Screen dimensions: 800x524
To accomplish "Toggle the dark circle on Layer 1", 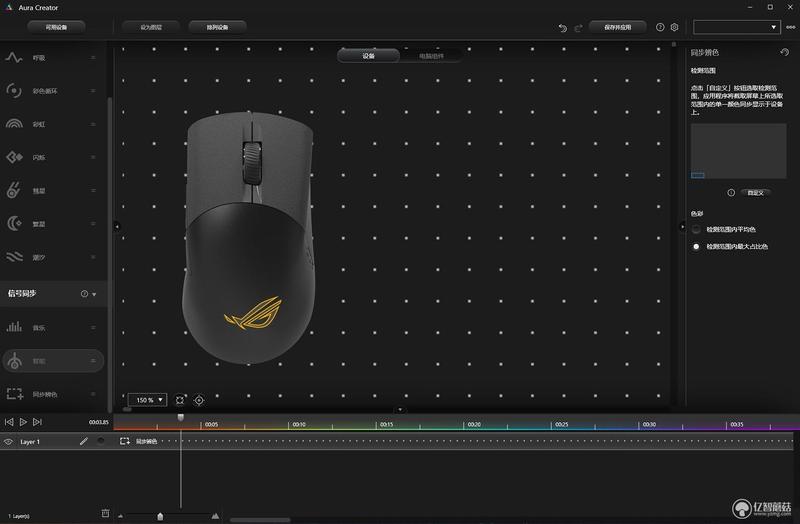I will (101, 441).
